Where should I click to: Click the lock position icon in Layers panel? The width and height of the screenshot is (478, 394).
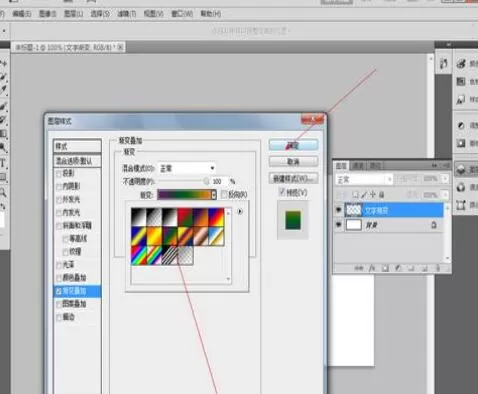(373, 194)
